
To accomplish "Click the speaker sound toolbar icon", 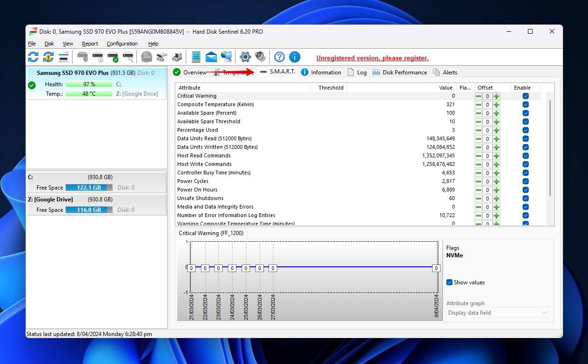I will point(260,57).
